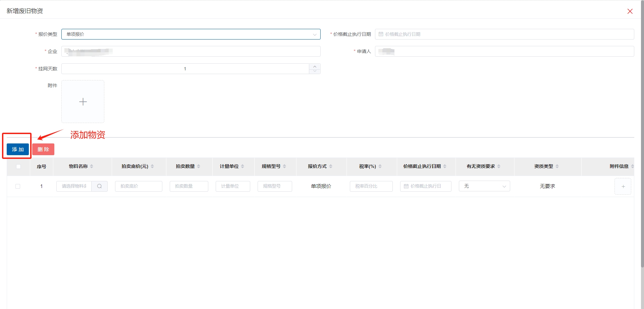Viewport: 644px width, 309px height.
Task: Open the top 价格截止执行日期 date picker
Action: coord(504,34)
